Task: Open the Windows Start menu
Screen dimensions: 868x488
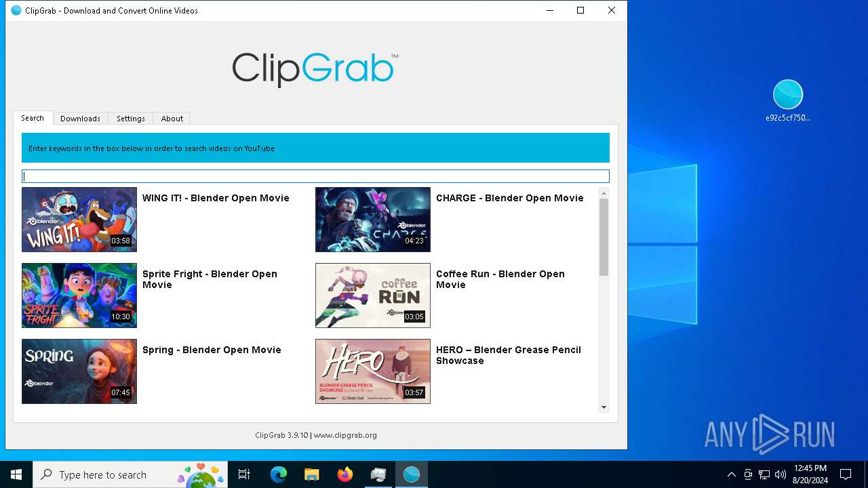Action: point(16,474)
